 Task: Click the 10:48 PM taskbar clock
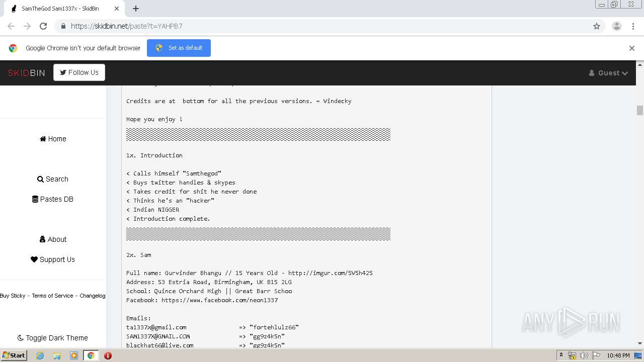pyautogui.click(x=618, y=355)
